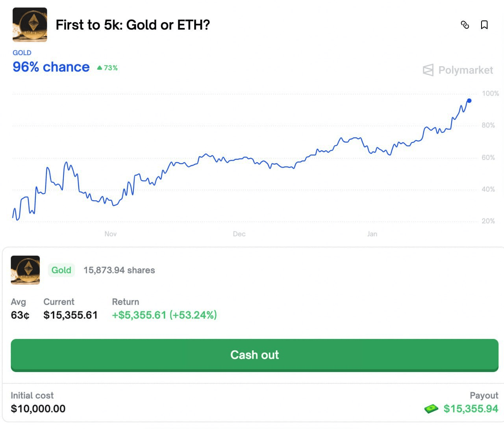Click the $15,355.94 payout amount
Screen dimensions: 504x429
[x=471, y=409]
